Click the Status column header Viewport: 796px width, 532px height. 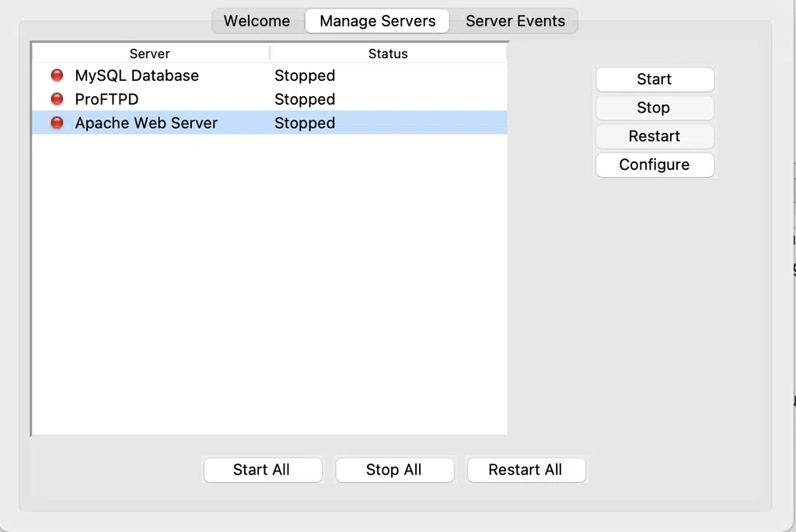[389, 54]
